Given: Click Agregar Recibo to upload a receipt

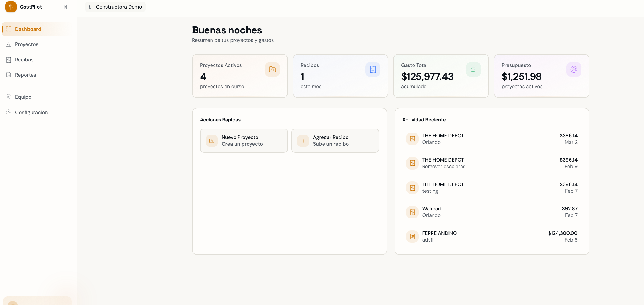Looking at the screenshot, I should pyautogui.click(x=335, y=141).
